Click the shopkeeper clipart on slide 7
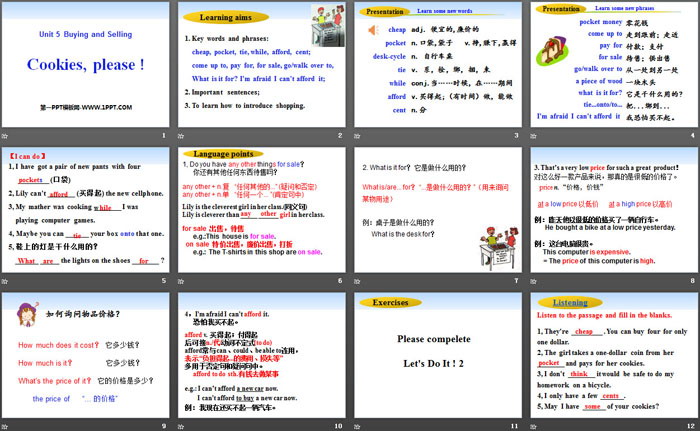The image size is (700, 431). [x=499, y=247]
